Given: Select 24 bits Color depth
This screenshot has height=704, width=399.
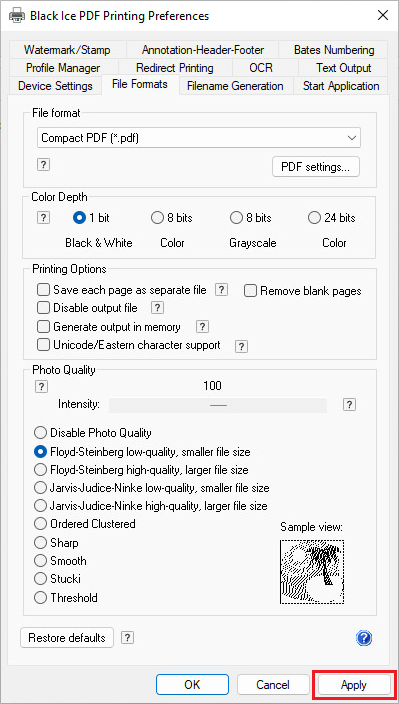Looking at the screenshot, I should click(x=314, y=218).
